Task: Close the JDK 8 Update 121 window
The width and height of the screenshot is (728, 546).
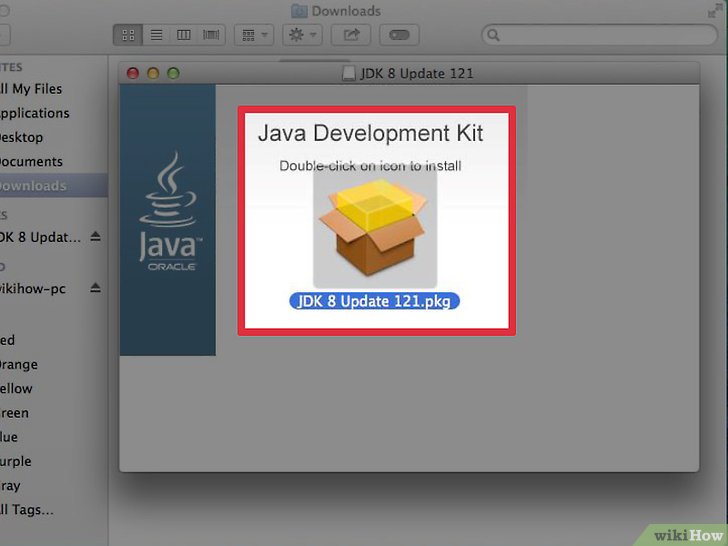Action: click(133, 73)
